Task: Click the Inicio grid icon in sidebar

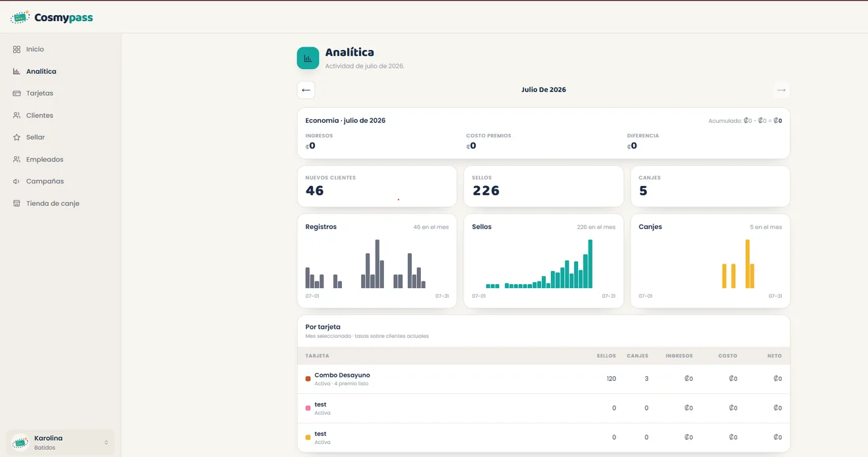Action: point(16,49)
